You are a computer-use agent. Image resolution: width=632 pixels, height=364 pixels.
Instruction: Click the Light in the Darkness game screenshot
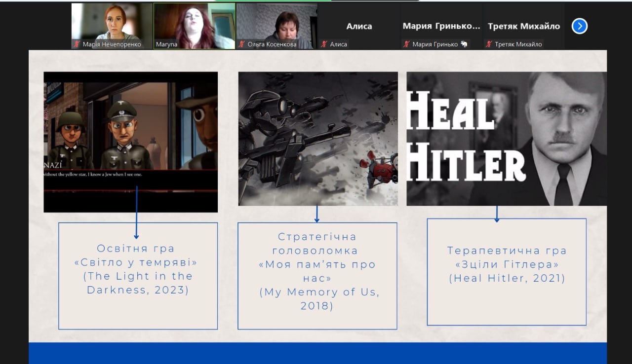pyautogui.click(x=130, y=142)
